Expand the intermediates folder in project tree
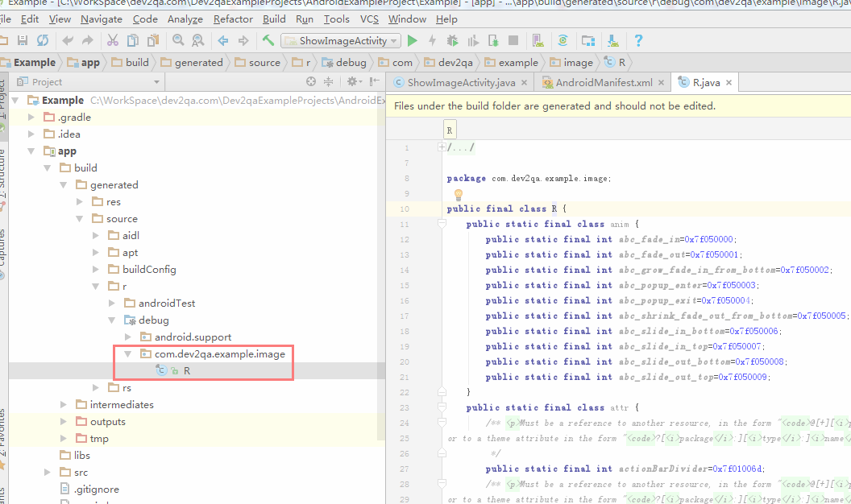 click(64, 405)
